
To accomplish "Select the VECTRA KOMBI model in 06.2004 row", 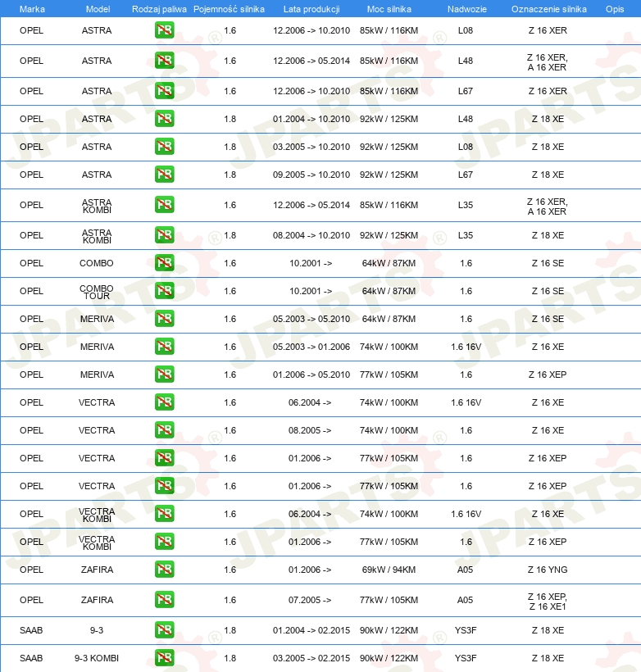I will click(97, 515).
